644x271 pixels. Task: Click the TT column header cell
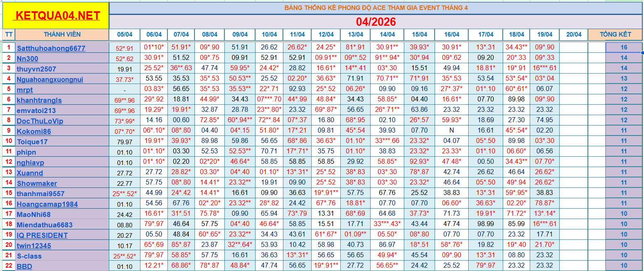coord(8,34)
